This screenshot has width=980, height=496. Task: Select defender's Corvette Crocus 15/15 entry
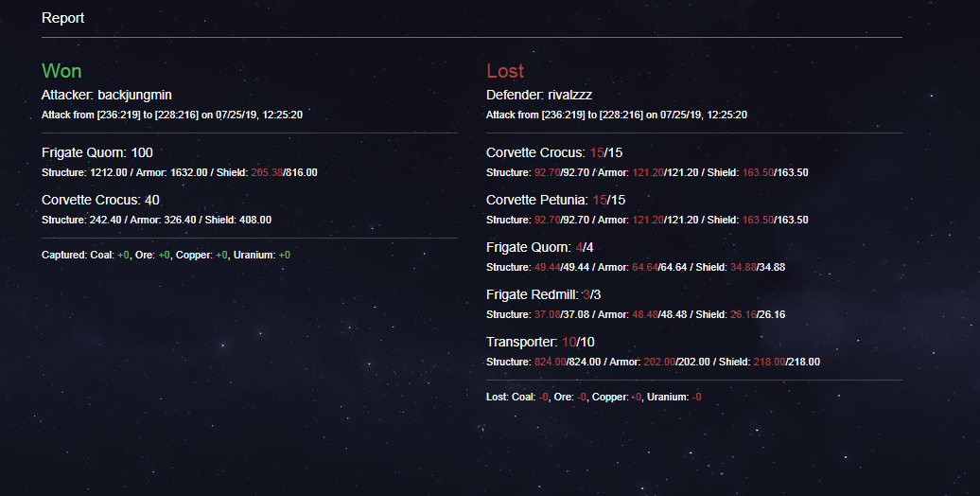554,152
